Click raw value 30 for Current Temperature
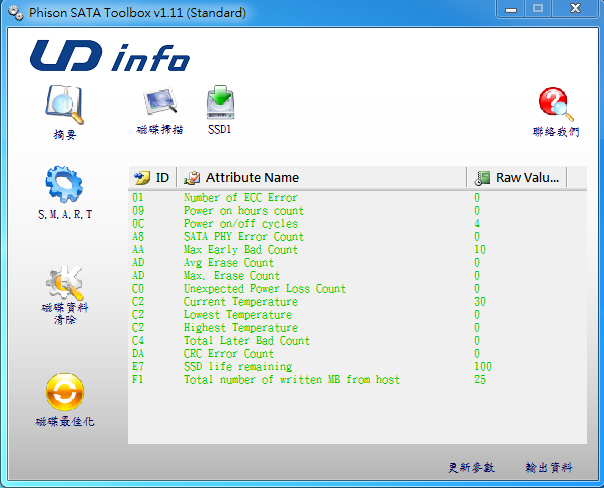This screenshot has width=604, height=488. tap(480, 302)
